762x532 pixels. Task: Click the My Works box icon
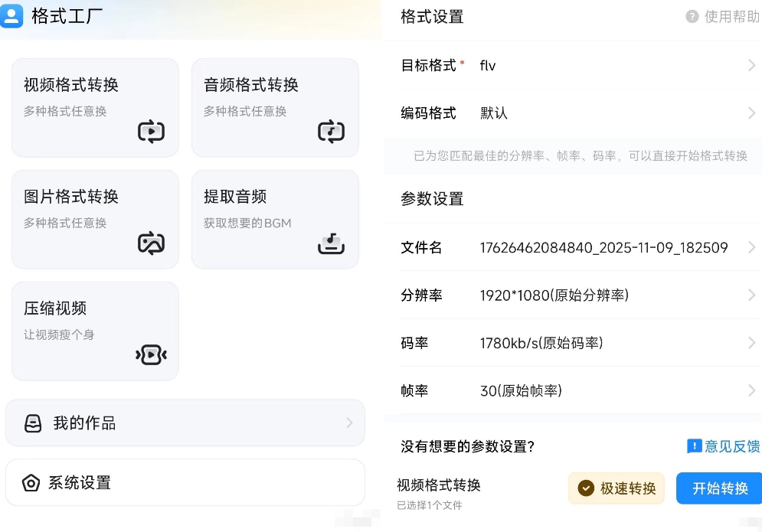coord(32,423)
